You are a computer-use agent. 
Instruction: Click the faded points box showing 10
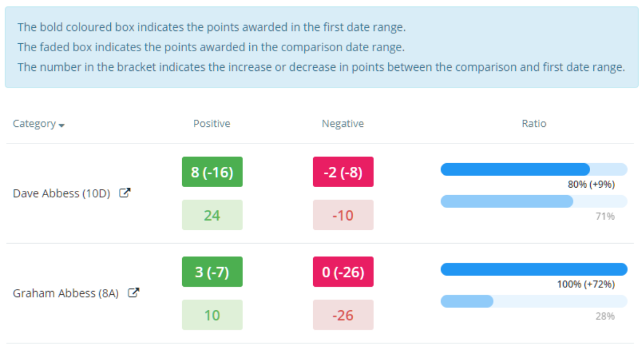(212, 315)
